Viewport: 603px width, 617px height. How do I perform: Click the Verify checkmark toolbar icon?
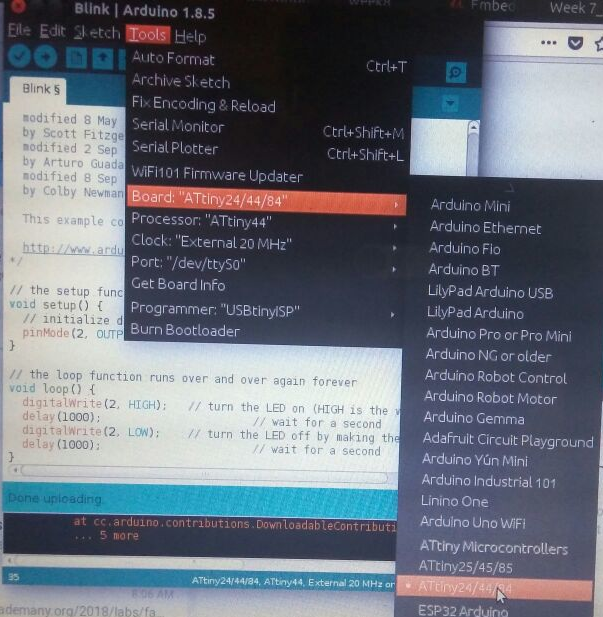[18, 56]
